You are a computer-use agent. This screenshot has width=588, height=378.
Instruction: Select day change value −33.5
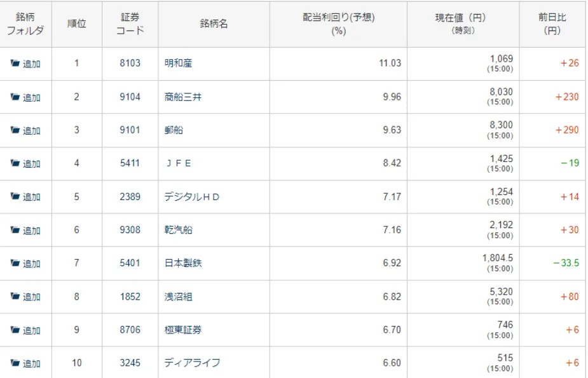coord(566,263)
